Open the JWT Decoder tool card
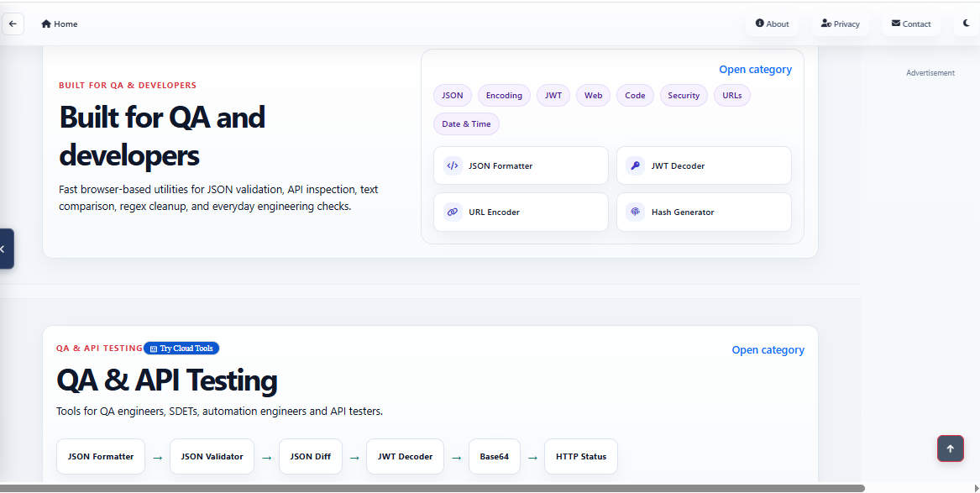 (704, 165)
